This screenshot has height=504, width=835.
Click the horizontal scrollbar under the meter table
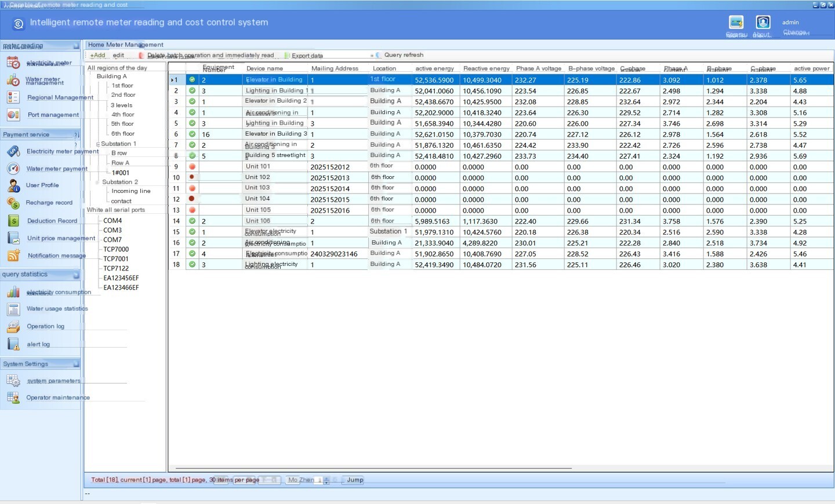373,468
